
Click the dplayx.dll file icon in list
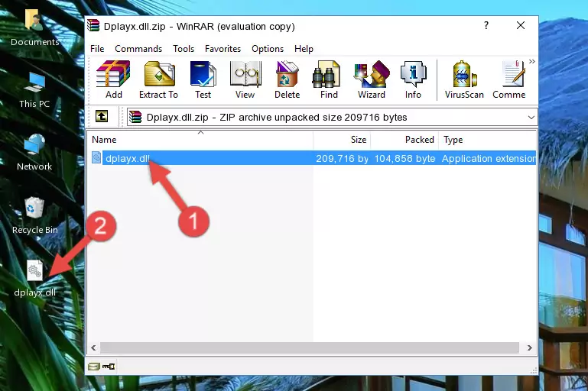coord(96,157)
